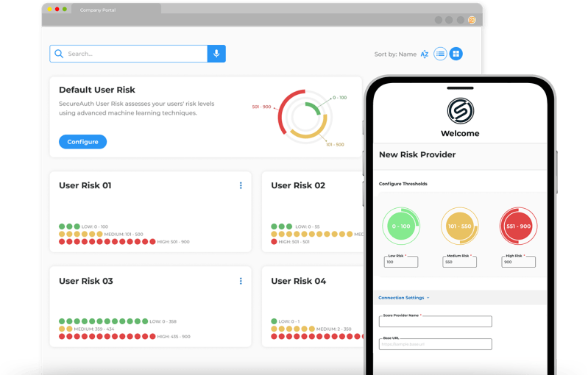The width and height of the screenshot is (588, 375).
Task: Click the voice search microphone button
Action: [216, 54]
